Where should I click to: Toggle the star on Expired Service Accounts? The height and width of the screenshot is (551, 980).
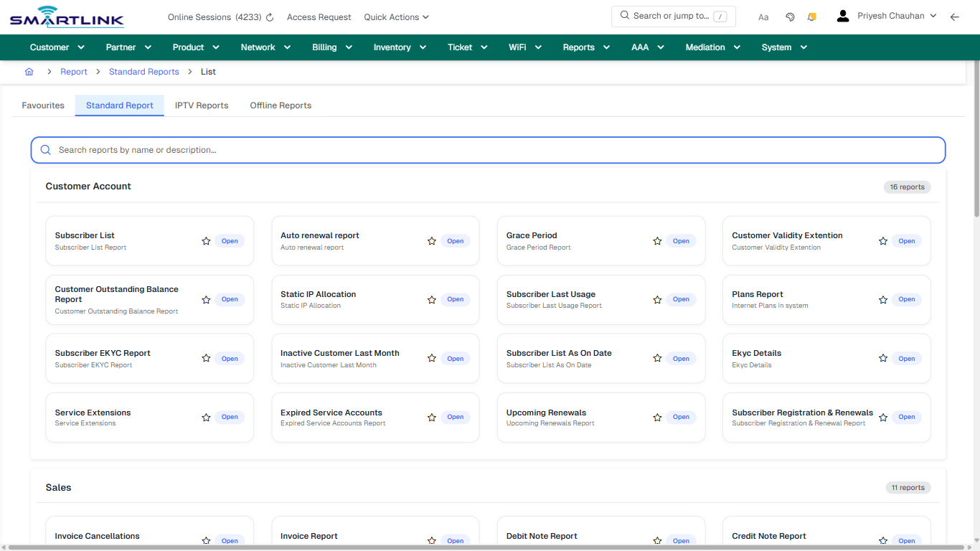(431, 417)
